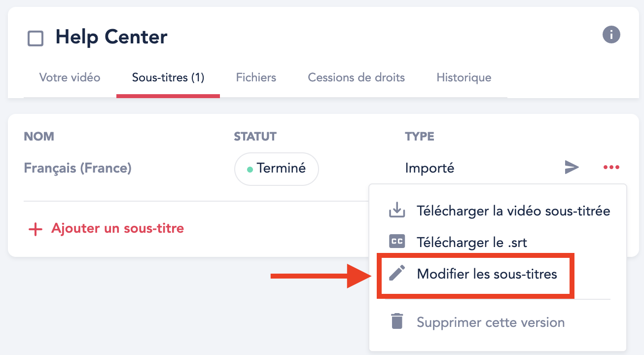
Task: Click the Ajouter un sous-titre link
Action: 117,229
